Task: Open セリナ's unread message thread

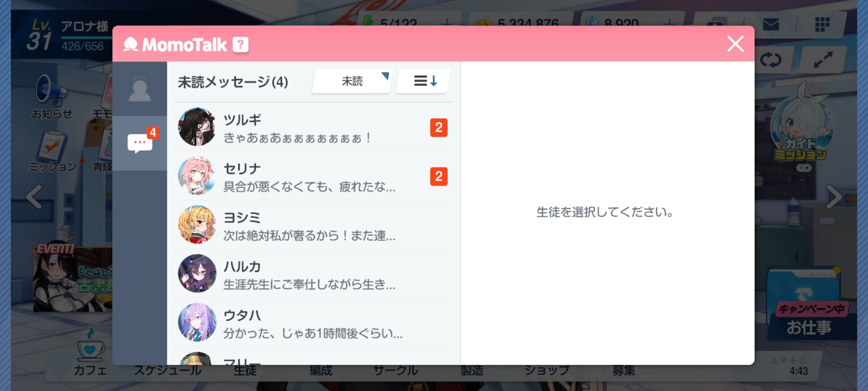Action: (x=313, y=176)
